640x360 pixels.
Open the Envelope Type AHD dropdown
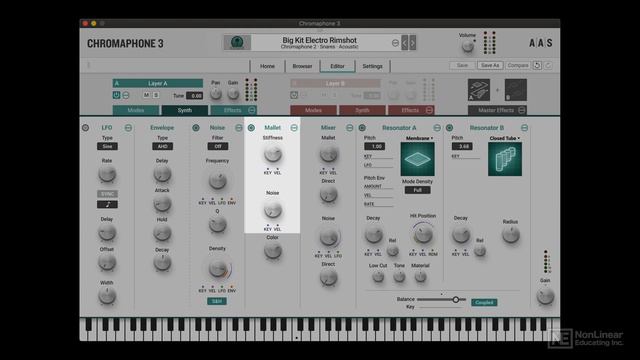coord(162,146)
